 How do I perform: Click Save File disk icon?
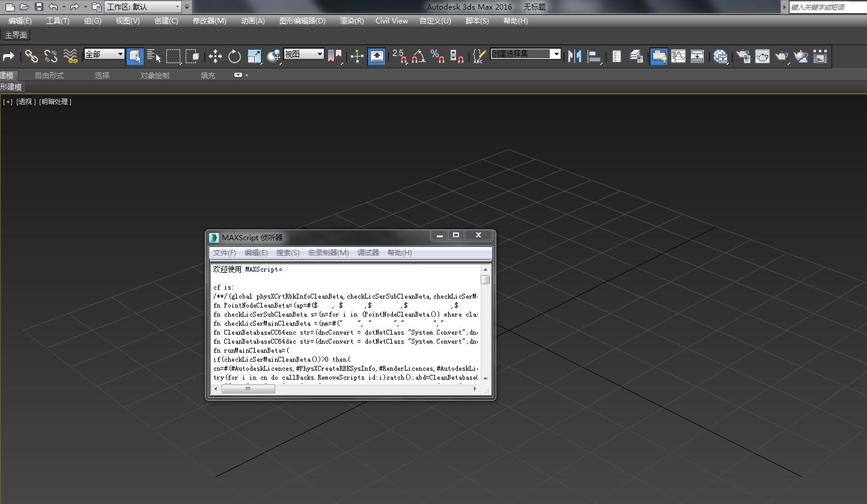pos(38,7)
